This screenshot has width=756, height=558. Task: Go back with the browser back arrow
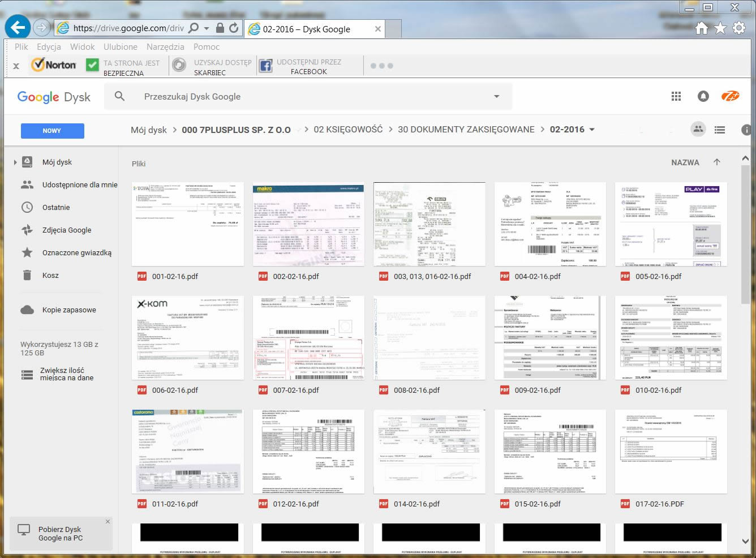18,27
